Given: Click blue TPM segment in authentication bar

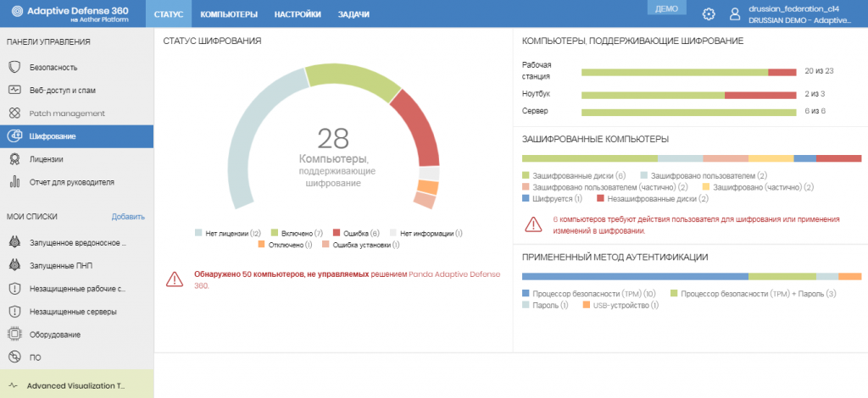Looking at the screenshot, I should click(x=635, y=276).
